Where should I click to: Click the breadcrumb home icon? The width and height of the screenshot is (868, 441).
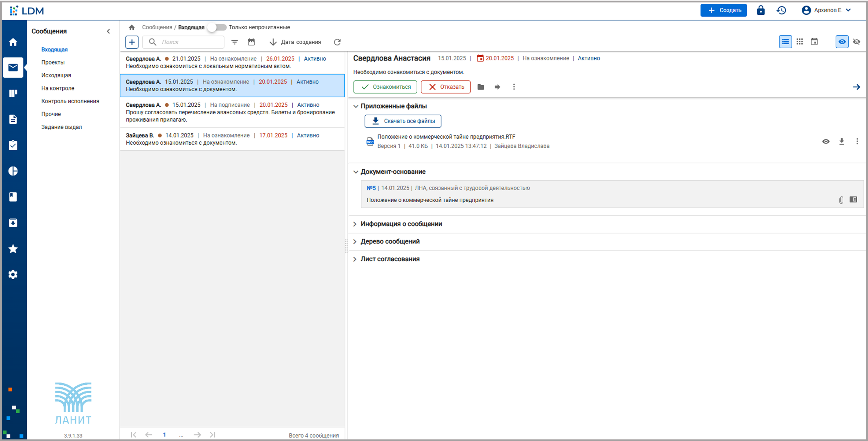132,27
